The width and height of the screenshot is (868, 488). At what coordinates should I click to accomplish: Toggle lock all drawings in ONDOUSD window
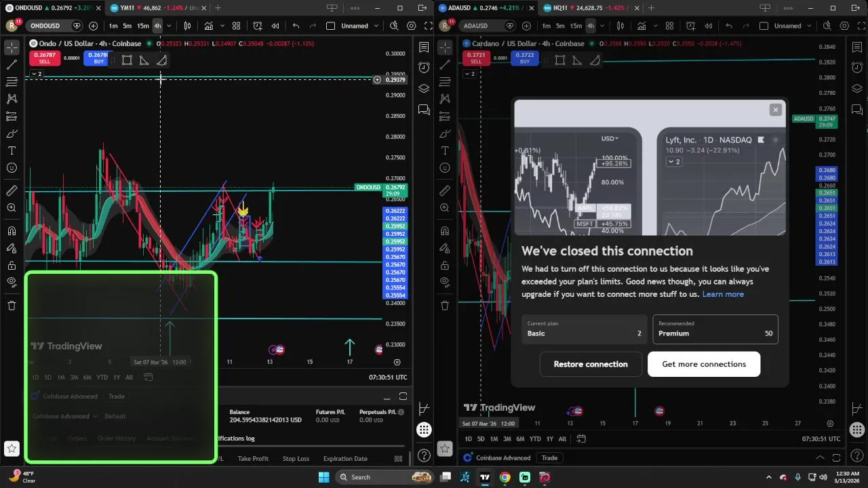tap(12, 265)
